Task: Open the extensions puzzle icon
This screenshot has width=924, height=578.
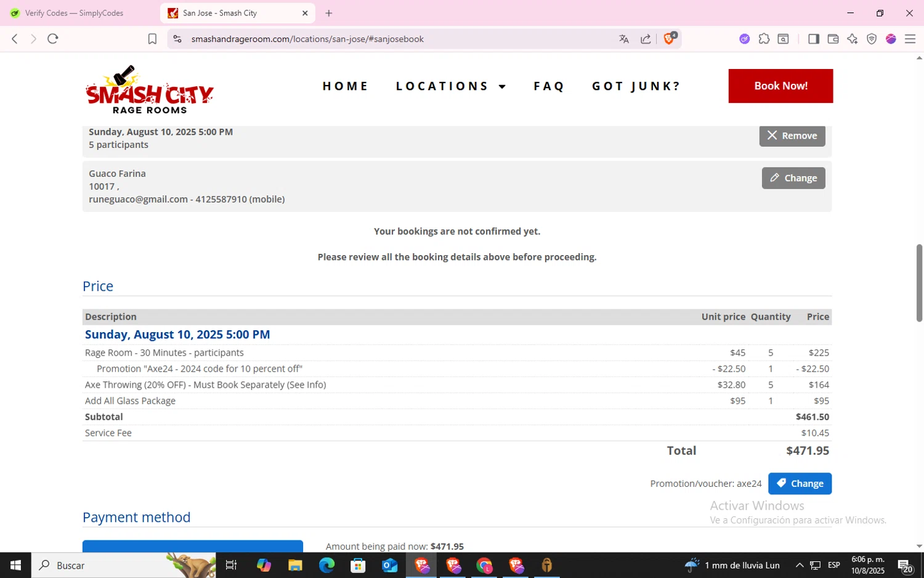Action: pyautogui.click(x=764, y=39)
